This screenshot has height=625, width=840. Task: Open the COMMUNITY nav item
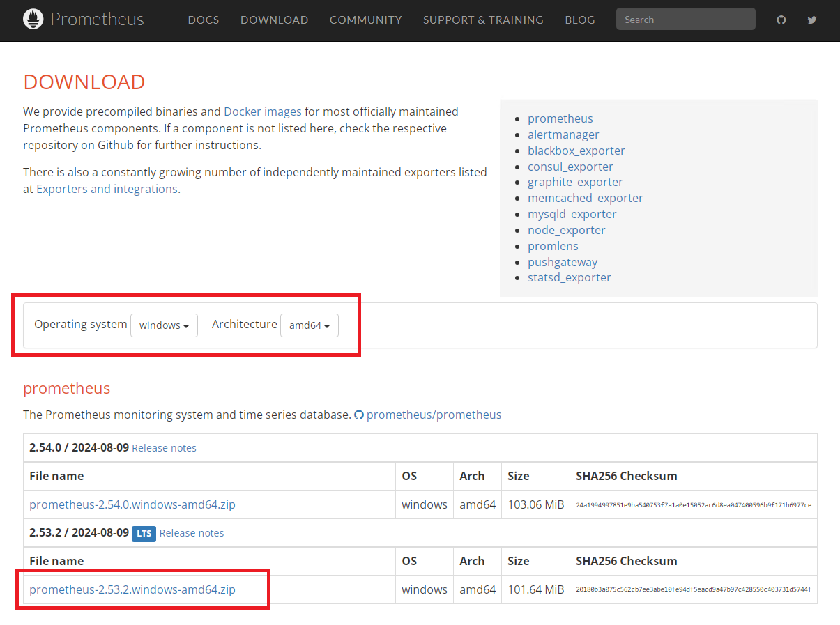click(x=365, y=20)
